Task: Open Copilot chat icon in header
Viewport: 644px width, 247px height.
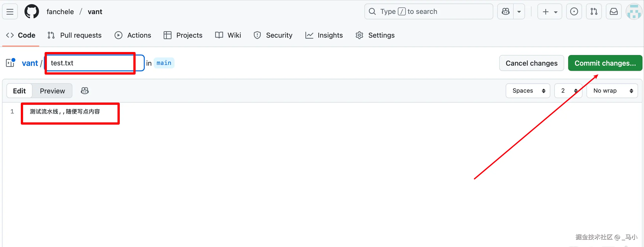Action: pyautogui.click(x=505, y=11)
